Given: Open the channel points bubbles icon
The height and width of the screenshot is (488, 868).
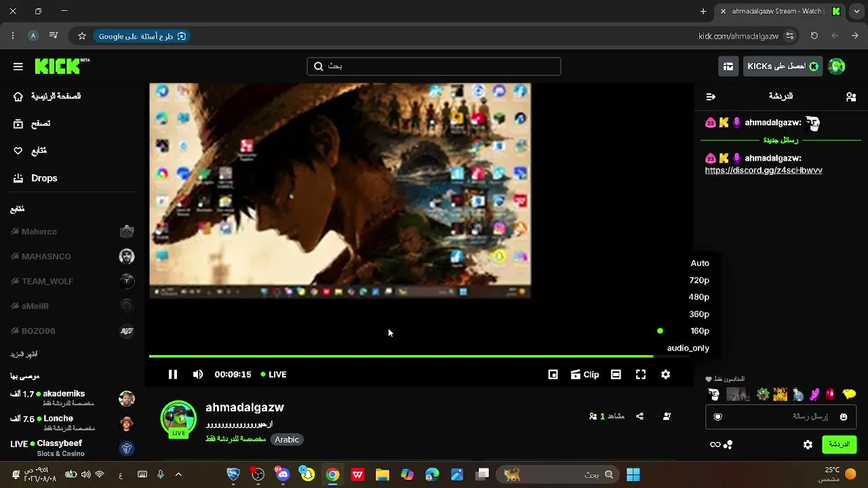Looking at the screenshot, I should pos(728,445).
